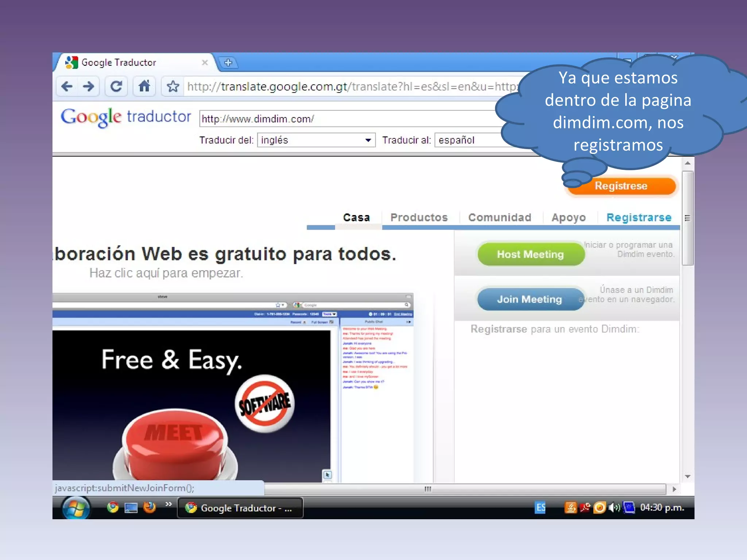Click 'Haz clic aquí para empezar' link
Viewport: 747px width, 560px height.
[166, 273]
